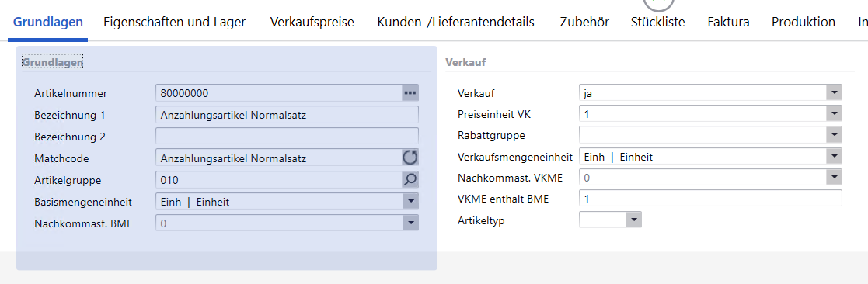Open the Artikeltyp dropdown
Image resolution: width=868 pixels, height=284 pixels.
[633, 220]
